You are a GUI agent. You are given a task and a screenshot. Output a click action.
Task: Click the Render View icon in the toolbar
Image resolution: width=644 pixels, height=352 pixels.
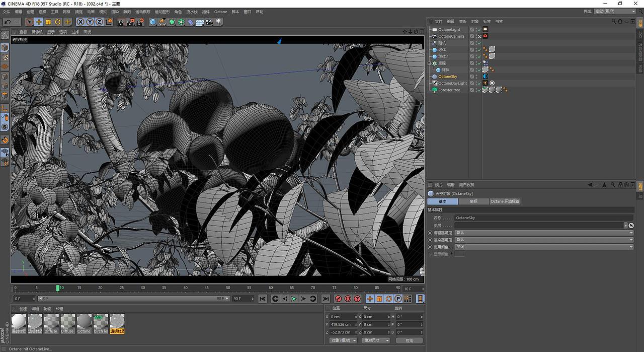[x=120, y=22]
